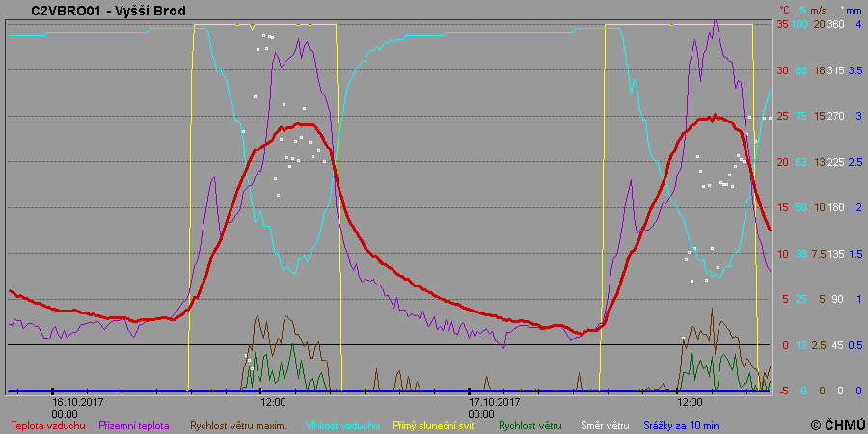
Task: Click the © ČHMÚ copyright text
Action: pos(836,424)
